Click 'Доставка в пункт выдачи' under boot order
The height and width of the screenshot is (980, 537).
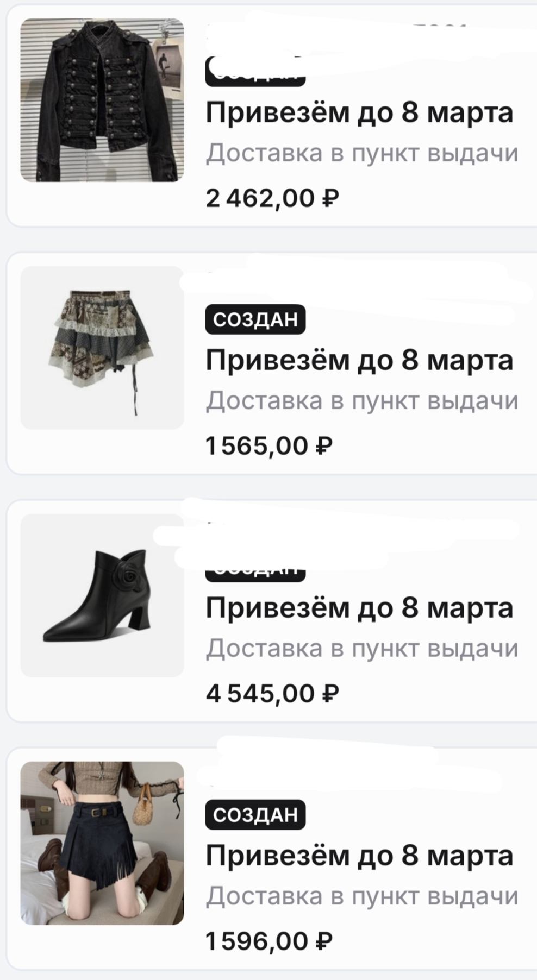click(x=362, y=649)
